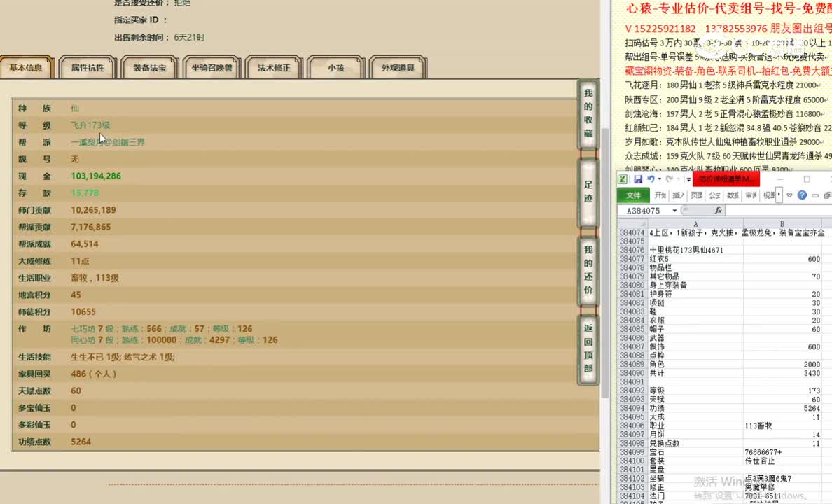Switch to the 坐骑召唤兽 tab

point(212,68)
